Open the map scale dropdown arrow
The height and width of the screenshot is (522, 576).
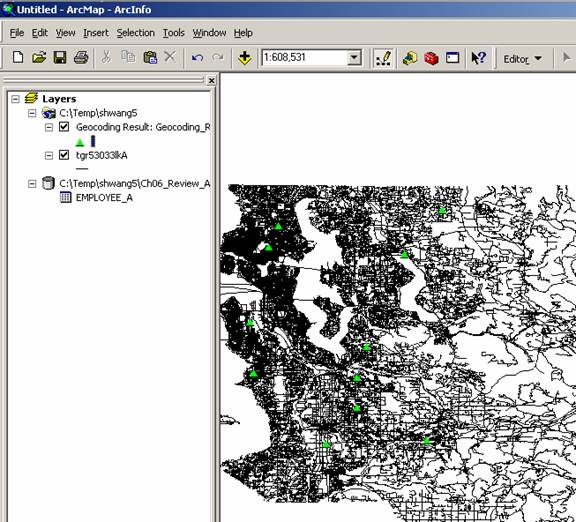tap(354, 58)
